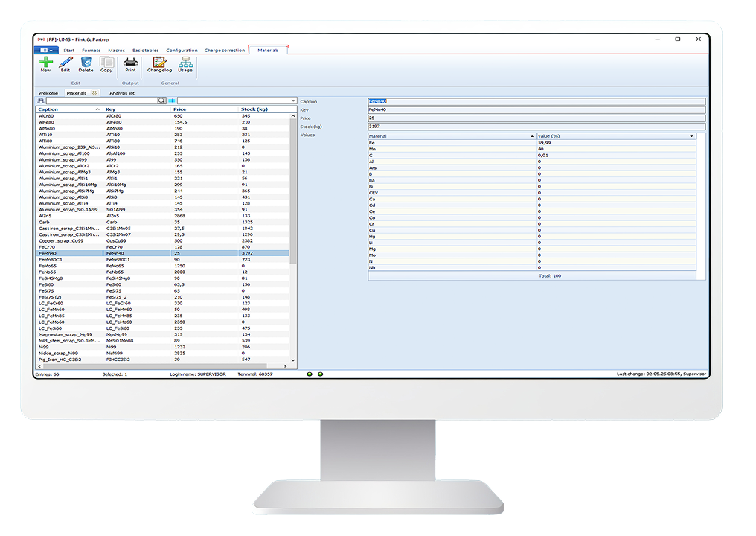Viewport: 756px width, 536px height.
Task: Click the Edit pencil icon
Action: pyautogui.click(x=65, y=63)
